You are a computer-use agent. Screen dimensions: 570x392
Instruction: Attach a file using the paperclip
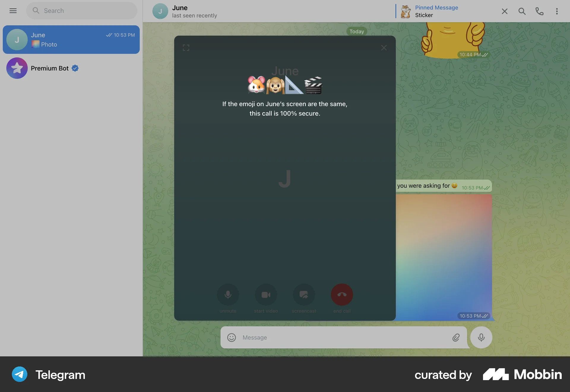(456, 337)
